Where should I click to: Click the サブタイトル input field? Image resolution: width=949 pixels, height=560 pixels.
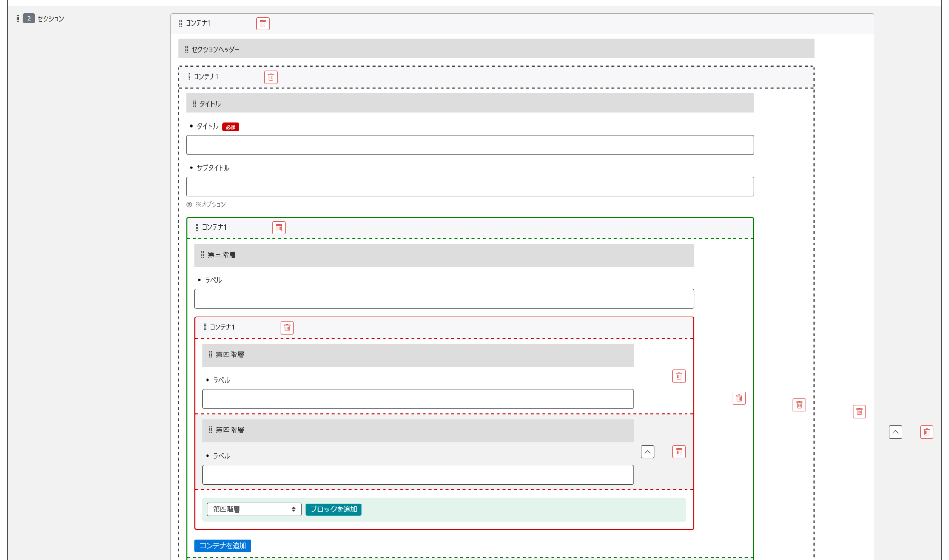coord(470,187)
